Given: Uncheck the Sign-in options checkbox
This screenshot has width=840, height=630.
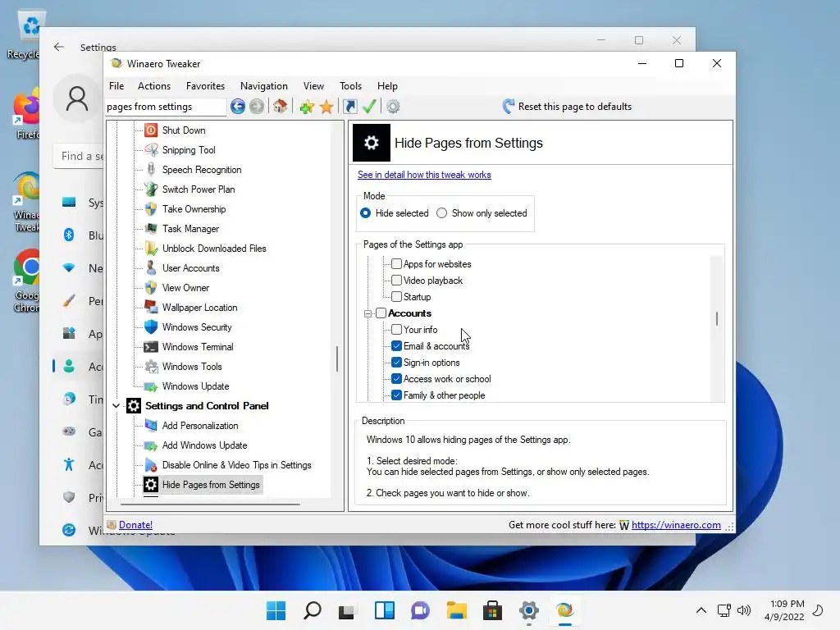Looking at the screenshot, I should 396,362.
